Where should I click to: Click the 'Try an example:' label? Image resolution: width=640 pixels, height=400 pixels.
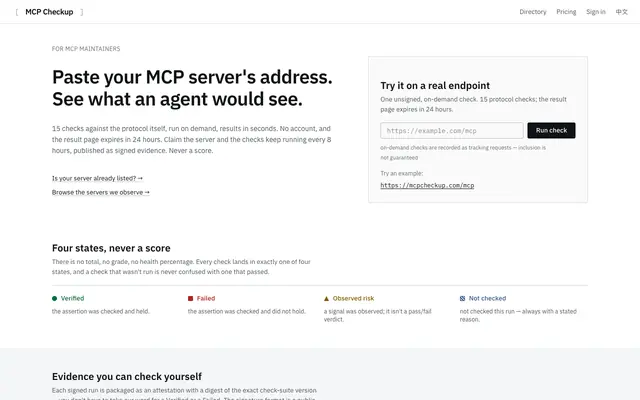point(402,173)
